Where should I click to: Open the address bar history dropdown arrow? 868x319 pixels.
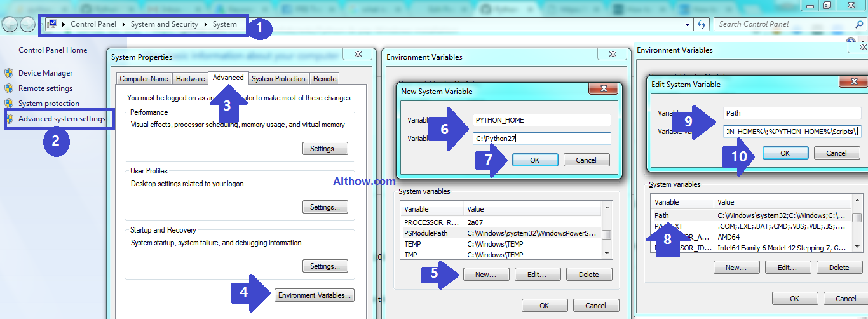(x=688, y=24)
